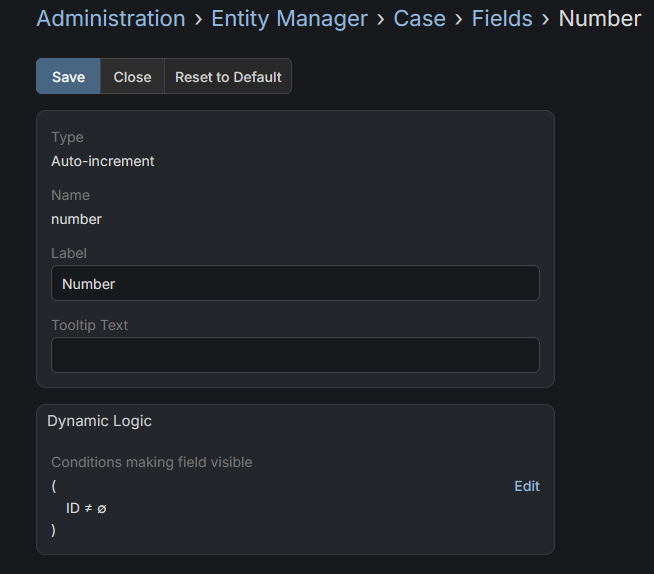Click the ID ≠ ∅ condition expression
This screenshot has height=574, width=654.
86,508
